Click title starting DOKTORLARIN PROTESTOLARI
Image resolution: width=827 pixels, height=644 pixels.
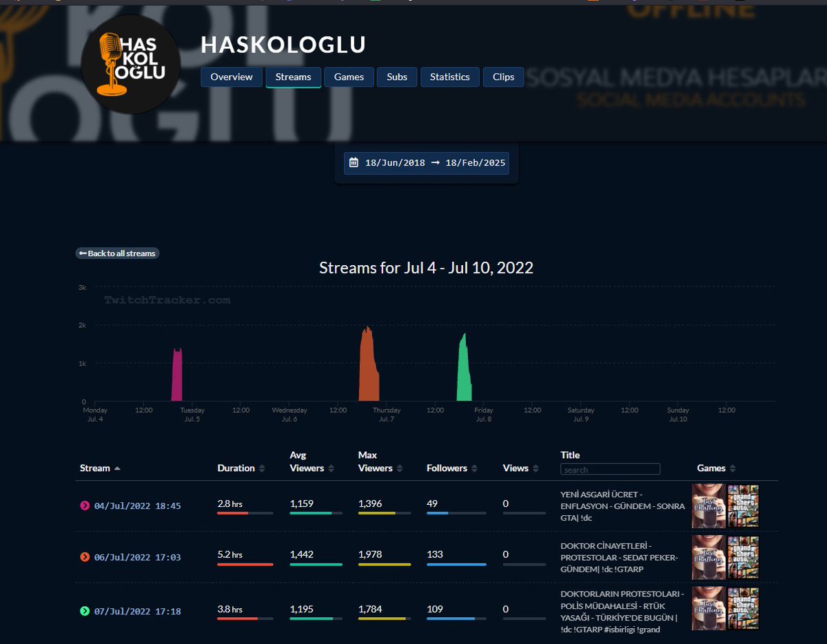pos(622,612)
